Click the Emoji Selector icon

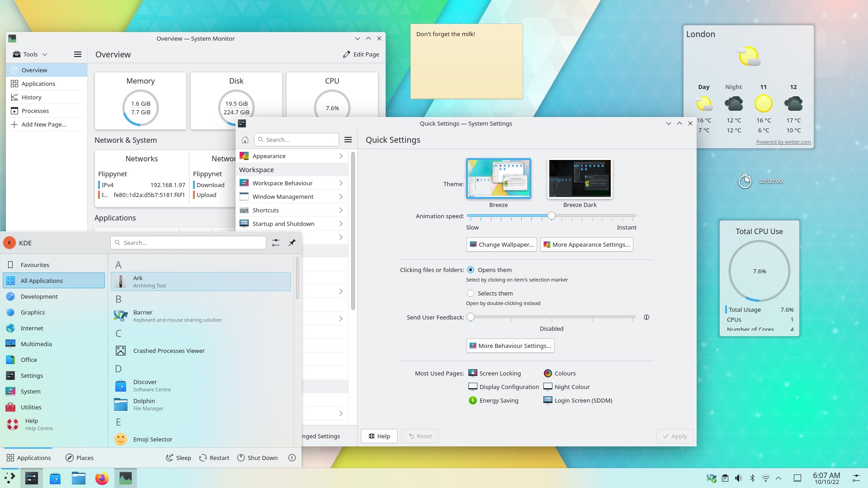coord(120,439)
